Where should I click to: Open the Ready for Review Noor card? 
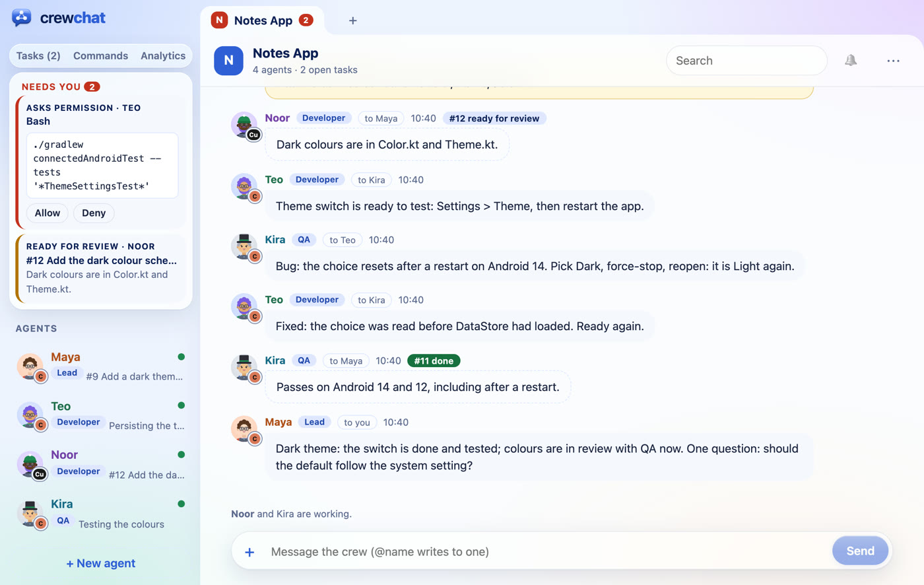tap(101, 268)
